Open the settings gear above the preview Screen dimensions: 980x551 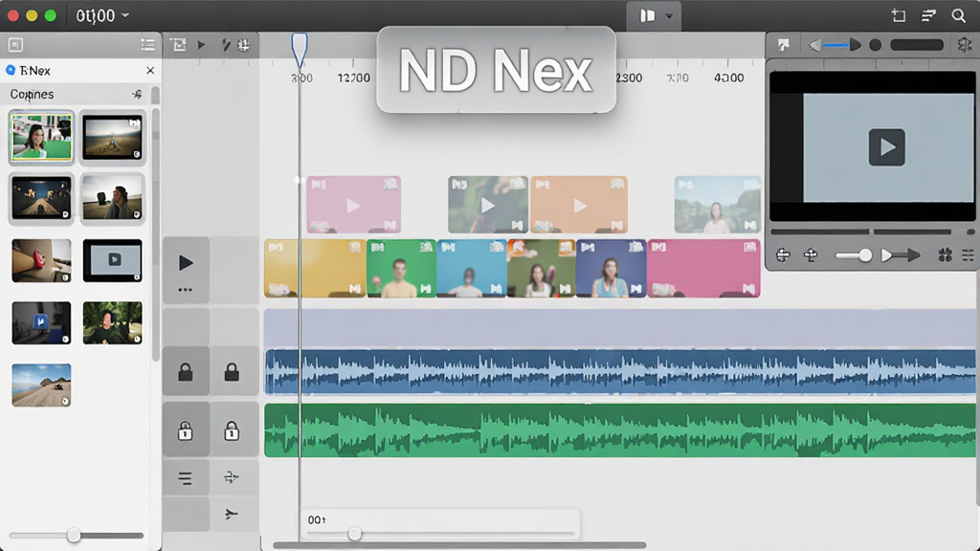pos(965,45)
